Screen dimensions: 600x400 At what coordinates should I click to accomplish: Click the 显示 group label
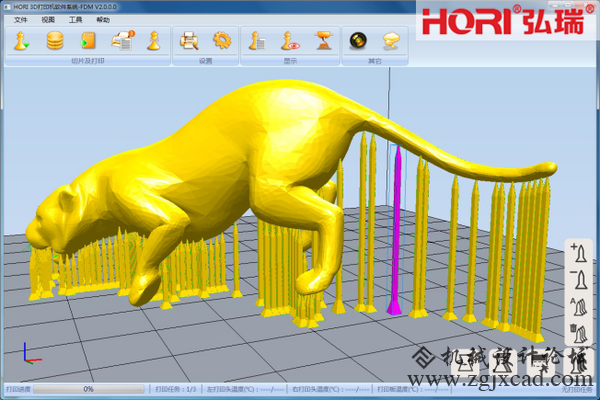[290, 61]
